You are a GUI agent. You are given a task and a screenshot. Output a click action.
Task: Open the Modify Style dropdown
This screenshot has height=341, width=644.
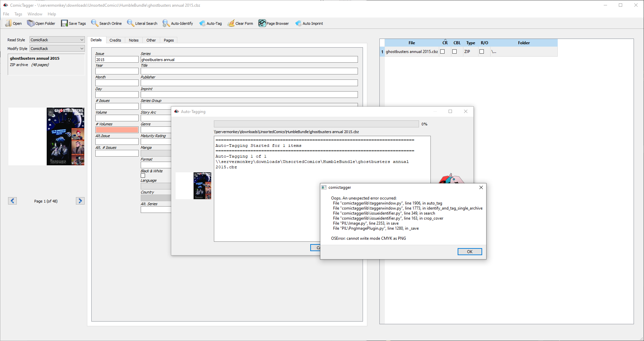57,49
